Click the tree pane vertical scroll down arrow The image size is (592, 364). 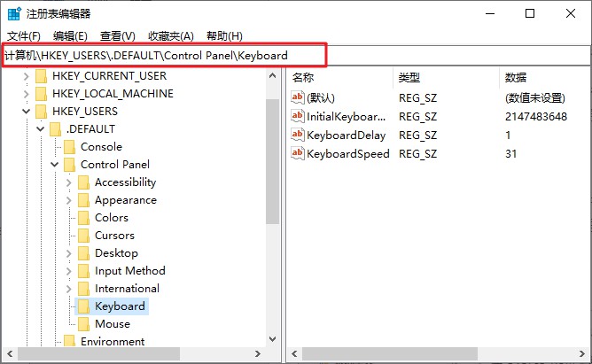pos(272,338)
